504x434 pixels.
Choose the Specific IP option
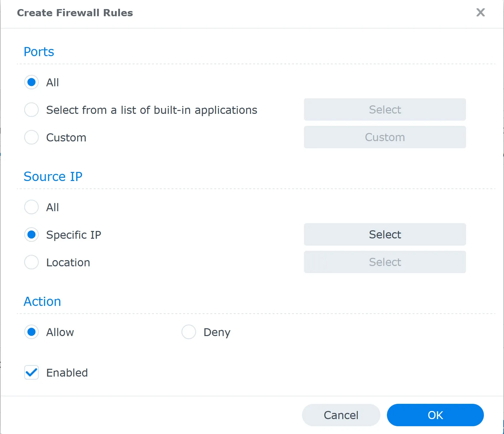pos(31,235)
